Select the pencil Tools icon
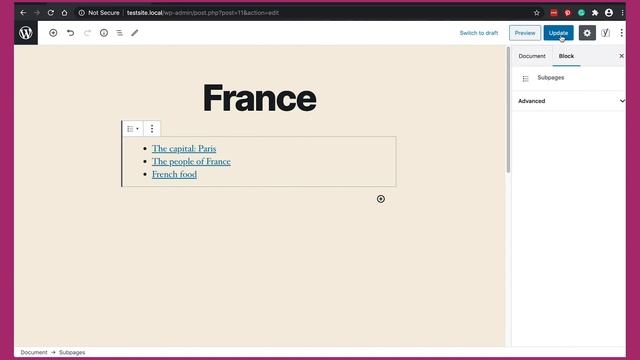 point(135,33)
